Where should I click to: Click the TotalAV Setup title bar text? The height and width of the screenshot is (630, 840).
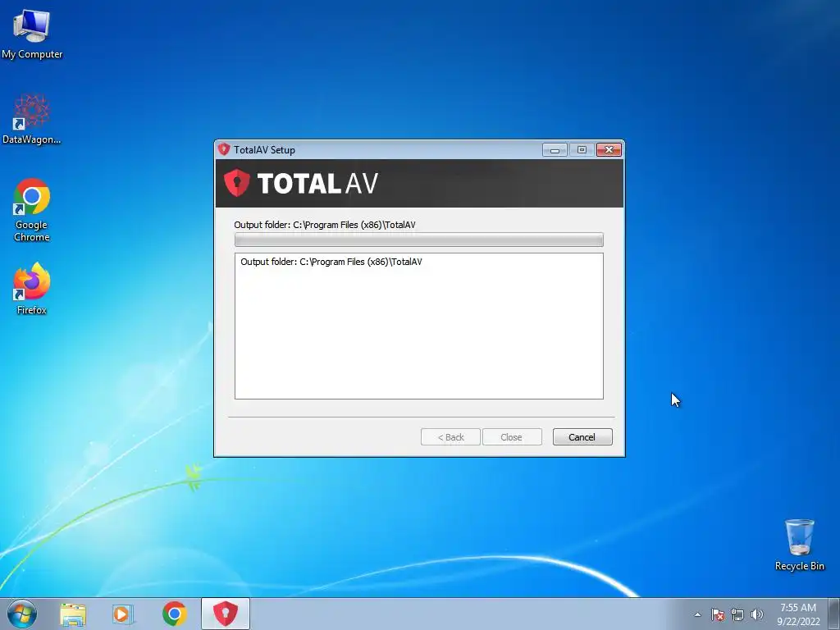[x=264, y=150]
